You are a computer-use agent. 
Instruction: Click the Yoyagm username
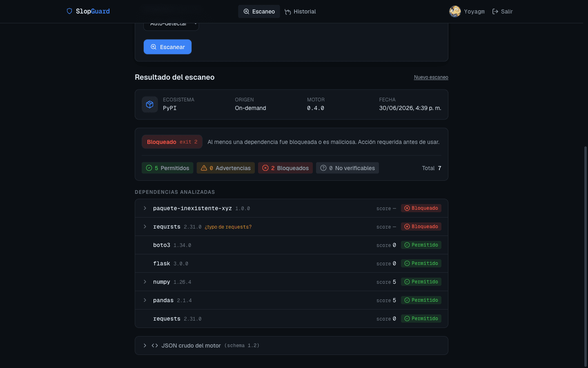(x=474, y=11)
